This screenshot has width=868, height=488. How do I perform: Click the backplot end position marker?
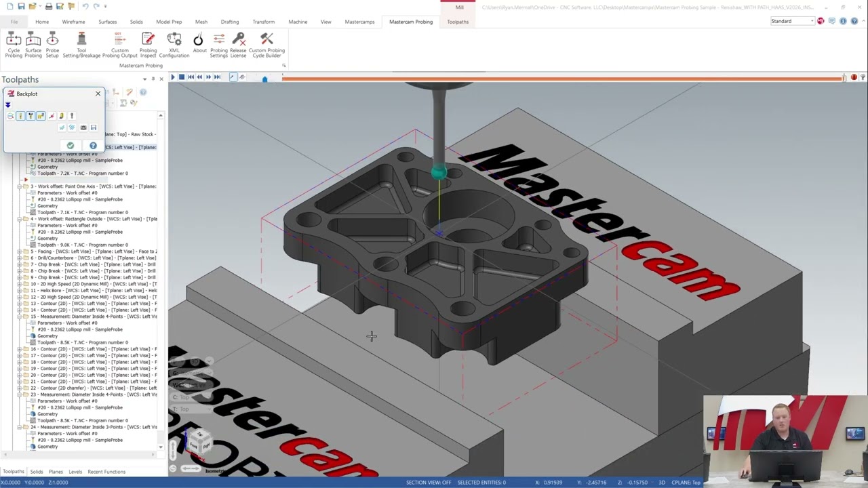coord(844,78)
